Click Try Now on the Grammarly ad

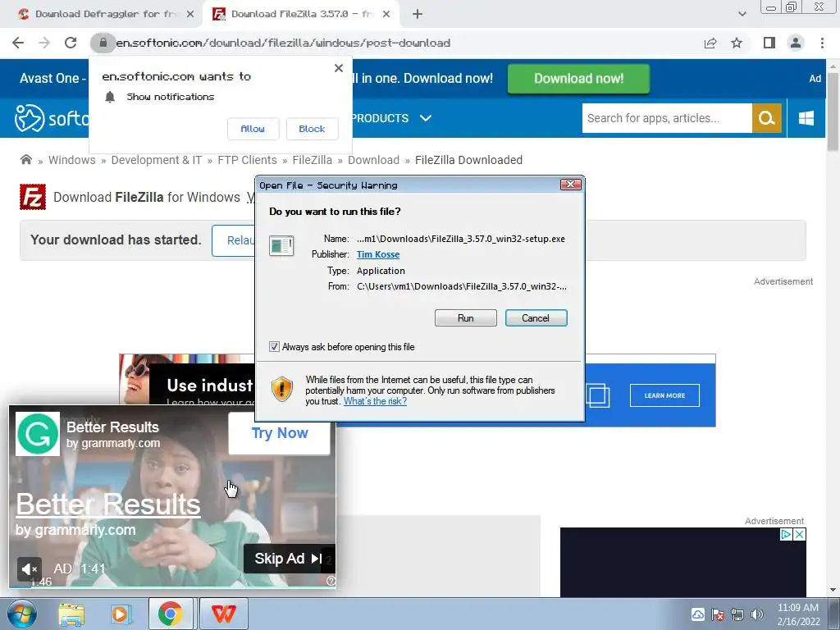pyautogui.click(x=280, y=433)
